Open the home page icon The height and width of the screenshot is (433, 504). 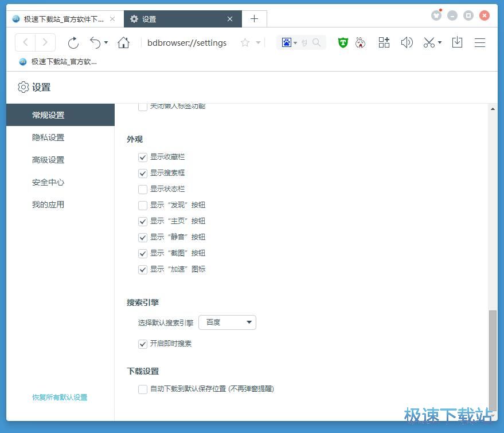(123, 42)
